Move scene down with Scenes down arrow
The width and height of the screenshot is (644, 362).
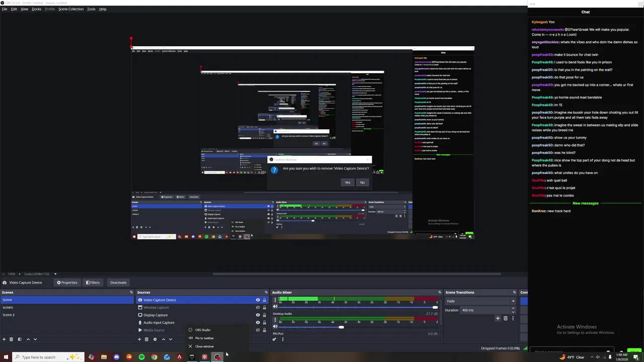[35, 339]
